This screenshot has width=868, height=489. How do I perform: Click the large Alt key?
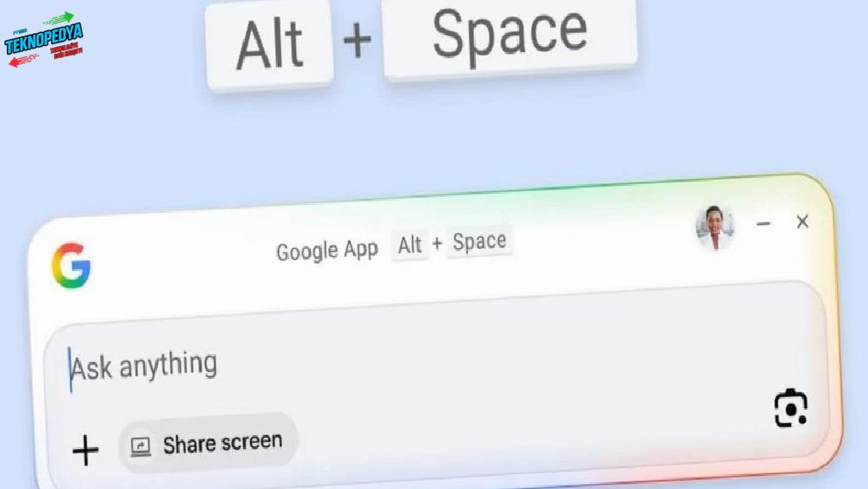tap(269, 45)
